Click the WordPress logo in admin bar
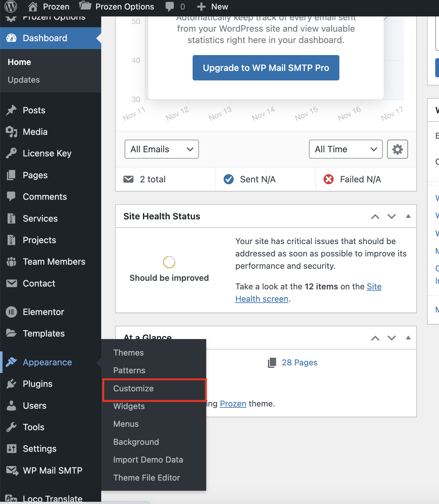 (11, 6)
